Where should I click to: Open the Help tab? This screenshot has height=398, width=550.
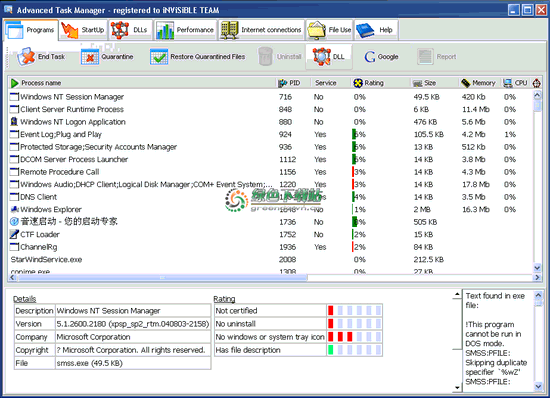[376, 30]
